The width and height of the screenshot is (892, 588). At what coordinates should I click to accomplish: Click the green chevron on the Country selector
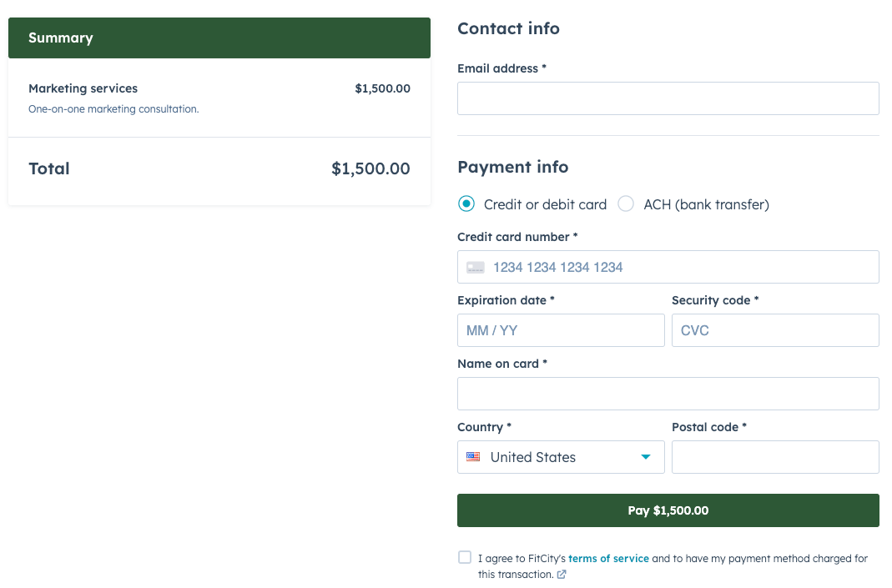pos(645,456)
